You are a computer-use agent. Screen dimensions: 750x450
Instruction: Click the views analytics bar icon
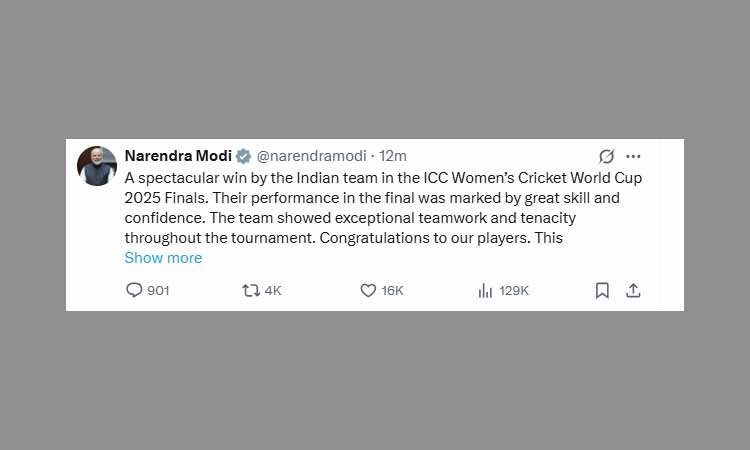click(x=485, y=290)
